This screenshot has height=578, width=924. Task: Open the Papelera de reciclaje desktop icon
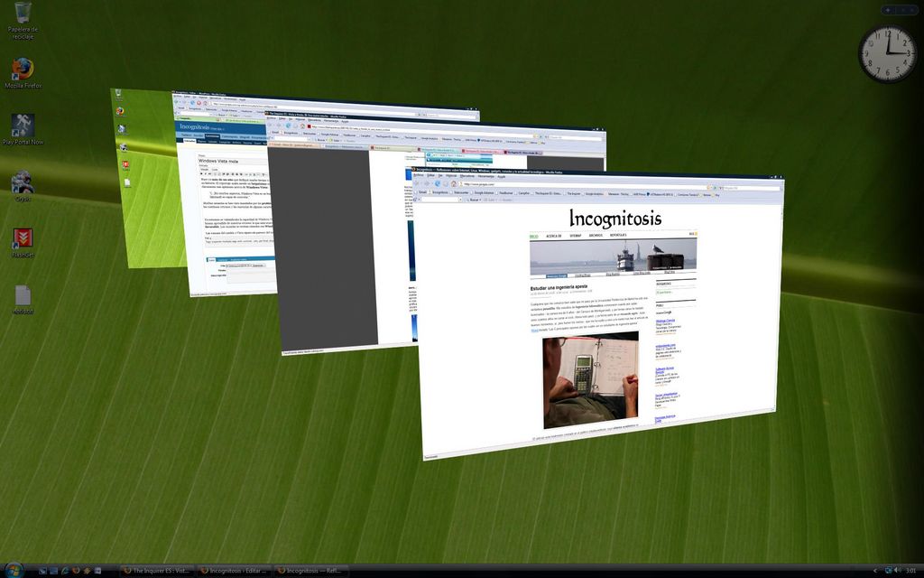(23, 14)
